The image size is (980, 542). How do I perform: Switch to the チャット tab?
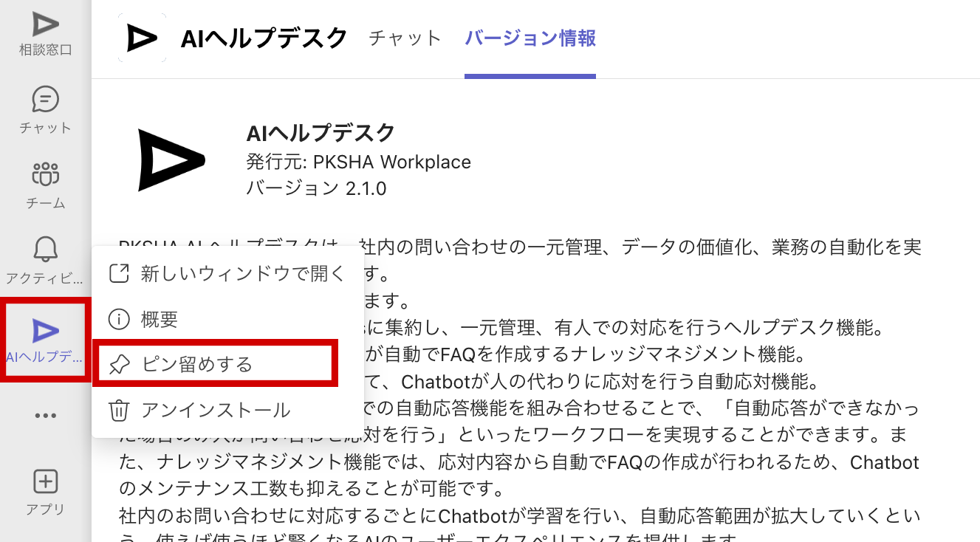[x=405, y=38]
